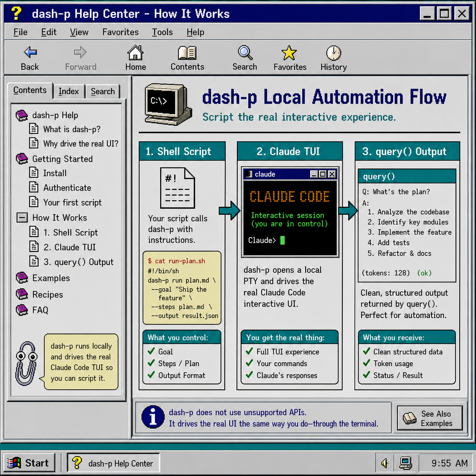The height and width of the screenshot is (476, 476).
Task: Click the speaker volume tray icon
Action: [386, 463]
